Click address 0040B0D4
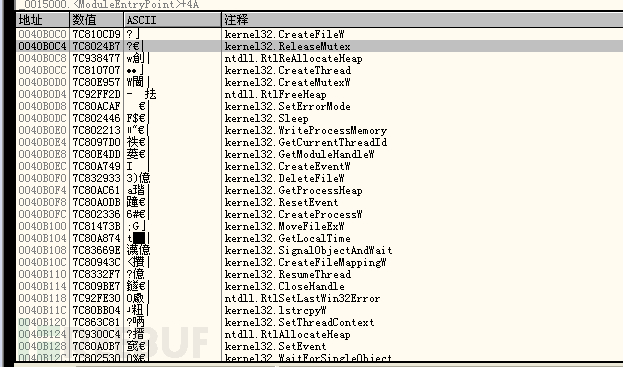The image size is (623, 367). pos(43,95)
